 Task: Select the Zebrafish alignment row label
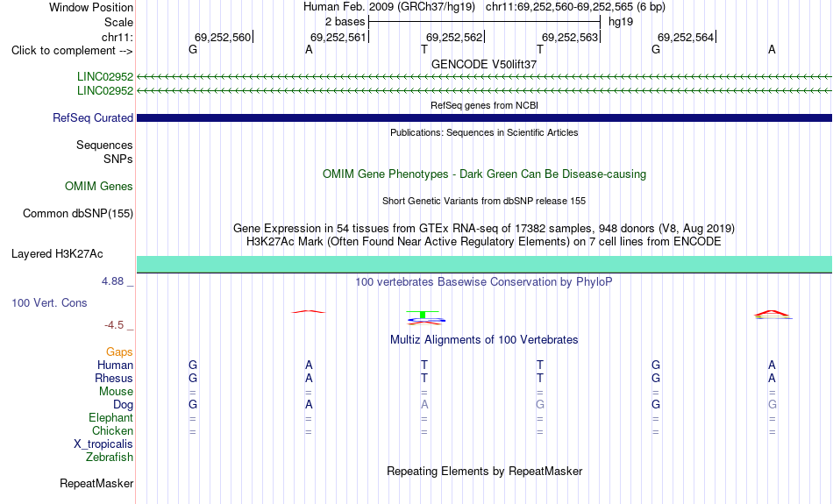coord(110,457)
